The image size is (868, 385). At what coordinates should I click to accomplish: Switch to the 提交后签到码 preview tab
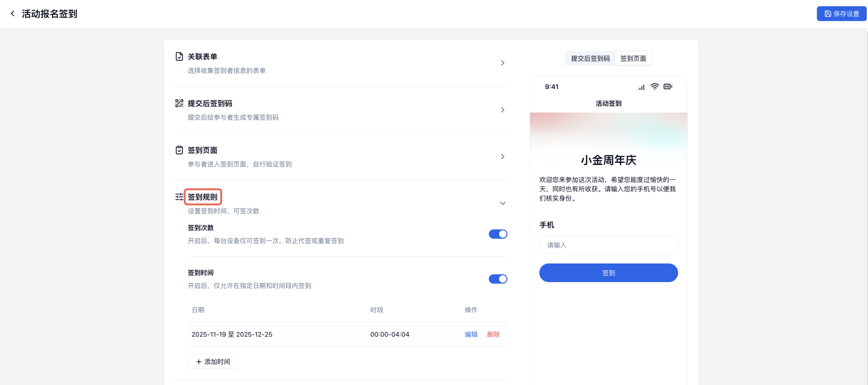point(590,59)
